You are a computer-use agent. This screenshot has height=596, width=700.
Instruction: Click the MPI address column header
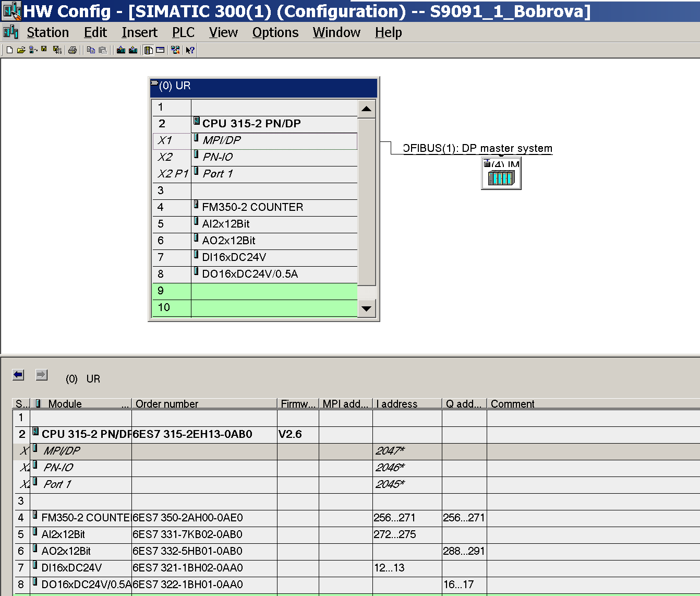pyautogui.click(x=346, y=403)
